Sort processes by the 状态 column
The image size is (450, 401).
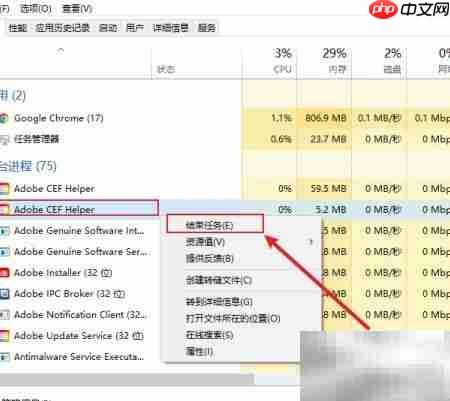pos(166,69)
